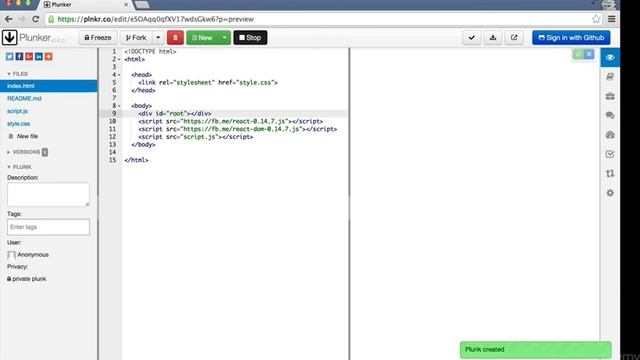The height and width of the screenshot is (360, 640).
Task: Click the versions count badge
Action: (45, 152)
